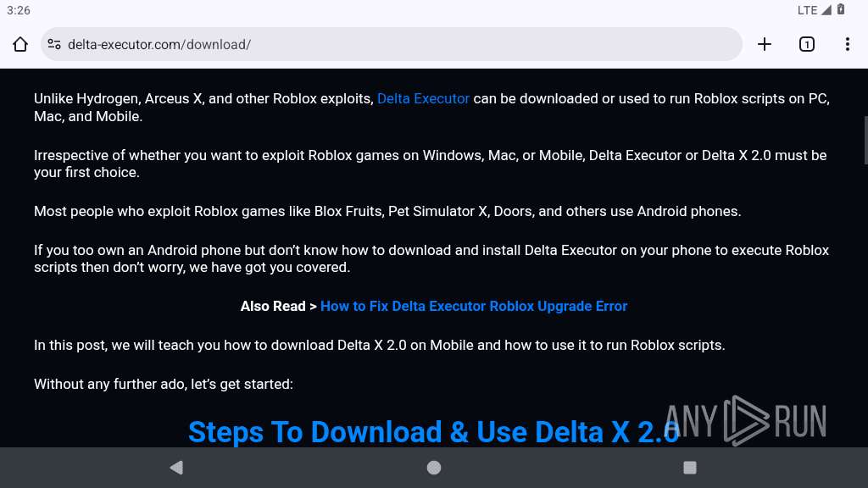Open the tab switcher showing 1 tab

pos(807,44)
